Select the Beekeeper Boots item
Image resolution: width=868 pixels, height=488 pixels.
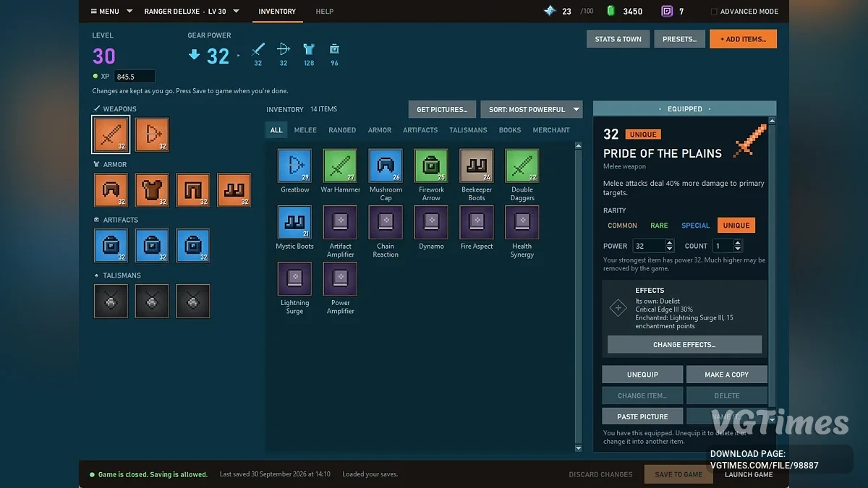477,166
